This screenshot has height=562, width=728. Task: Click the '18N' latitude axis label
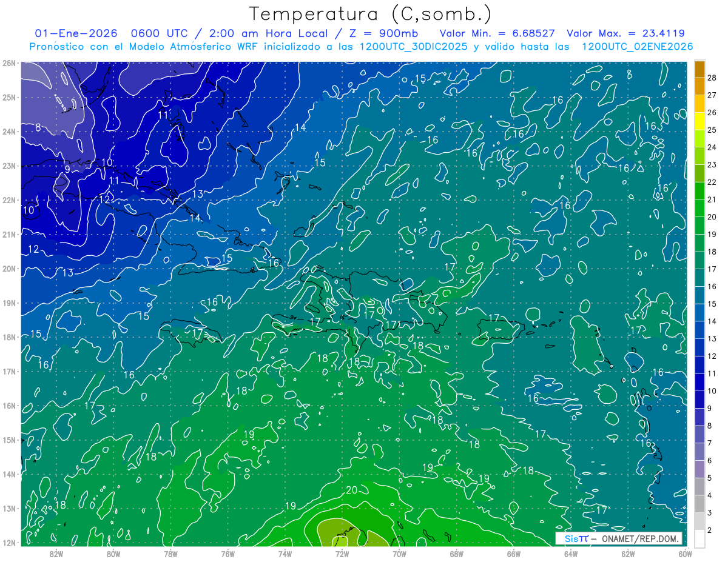[x=8, y=337]
